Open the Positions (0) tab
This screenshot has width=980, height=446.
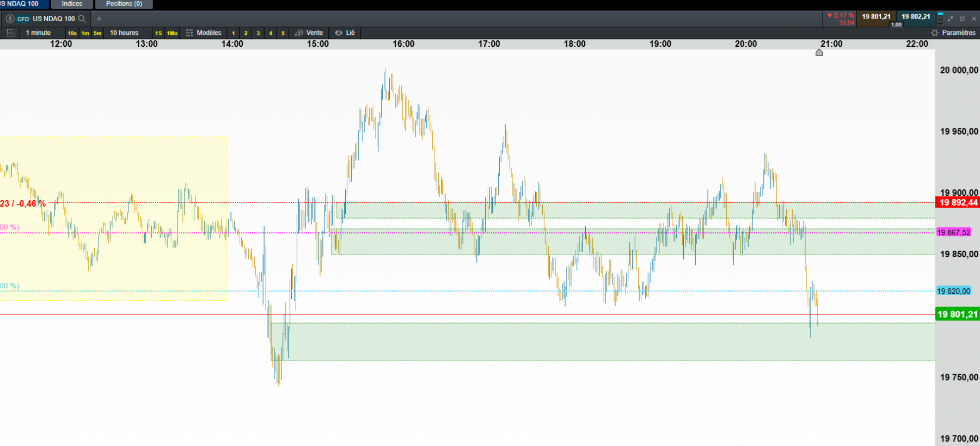[x=124, y=4]
